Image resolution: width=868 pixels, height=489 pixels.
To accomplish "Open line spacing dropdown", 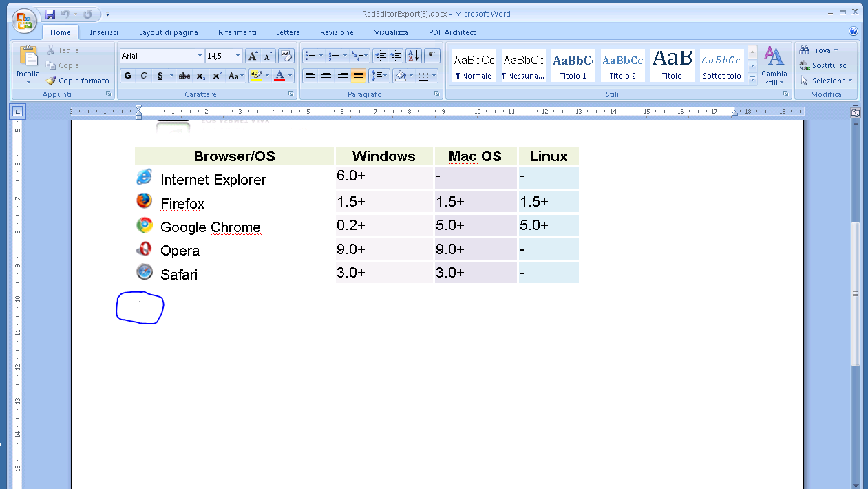I will pyautogui.click(x=379, y=76).
